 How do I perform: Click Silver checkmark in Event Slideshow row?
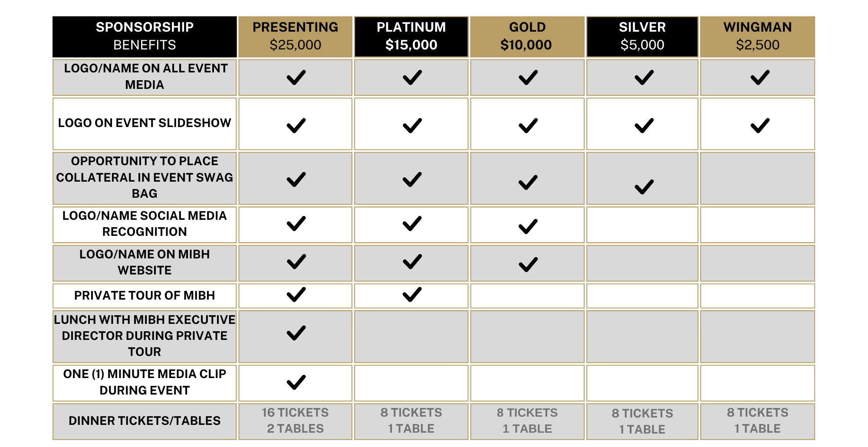644,126
